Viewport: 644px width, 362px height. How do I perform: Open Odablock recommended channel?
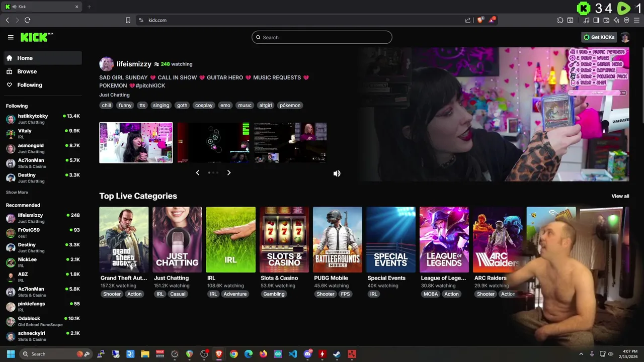click(43, 321)
